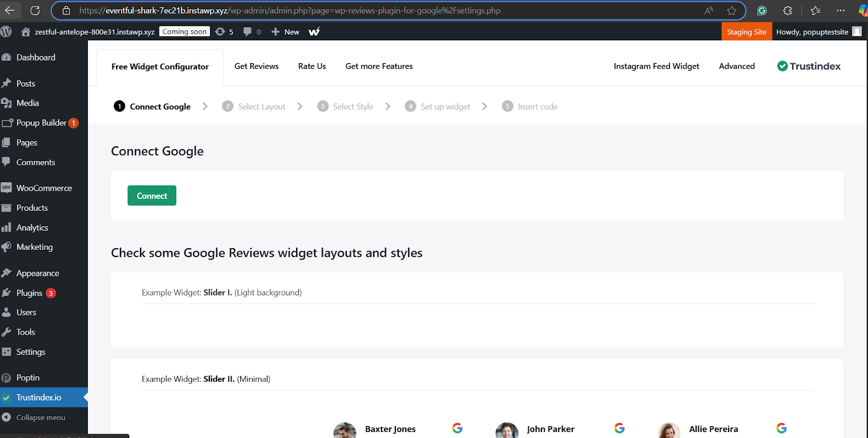Reload the page with refresh icon

pos(35,10)
